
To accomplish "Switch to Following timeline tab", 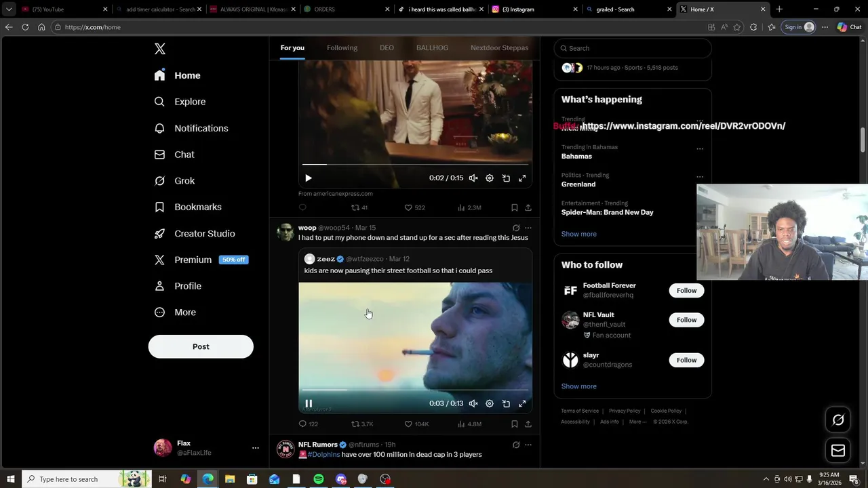I will click(x=342, y=47).
